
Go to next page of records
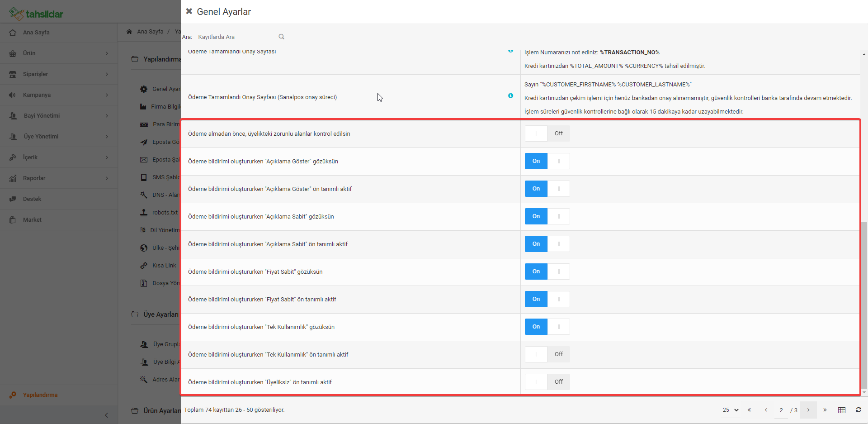808,410
